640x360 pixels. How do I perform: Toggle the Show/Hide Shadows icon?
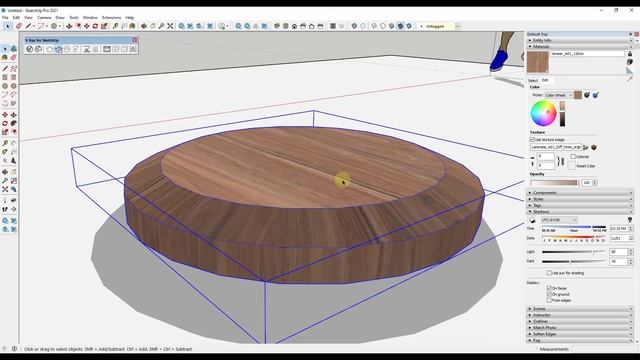click(x=532, y=220)
